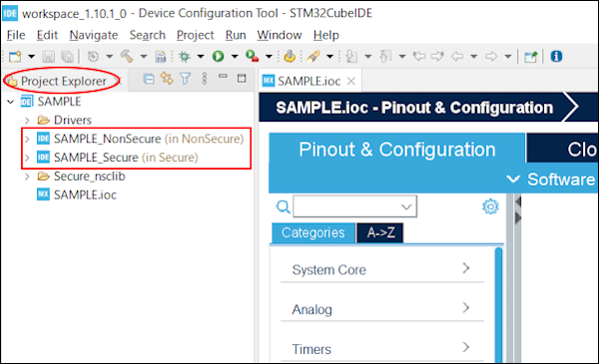Click the categories list vertical scrollbar
Viewport: 599px width, 364px height.
(498, 305)
